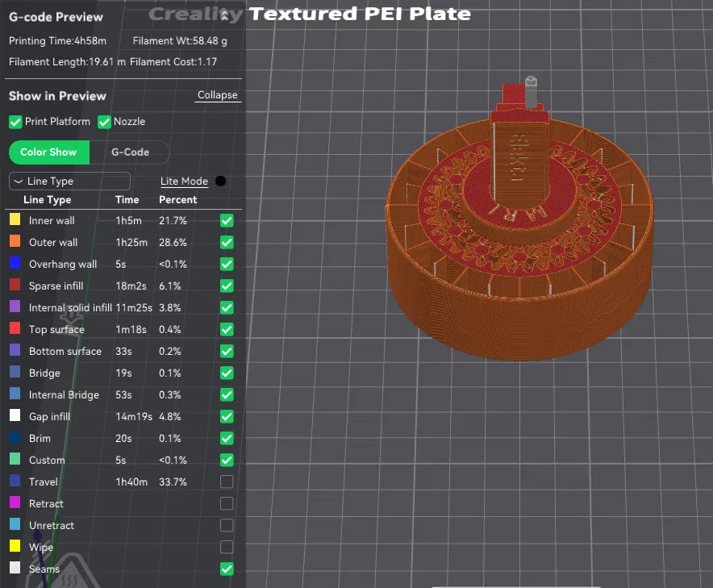
Task: Toggle the Lite Mode black dot
Action: pos(220,181)
